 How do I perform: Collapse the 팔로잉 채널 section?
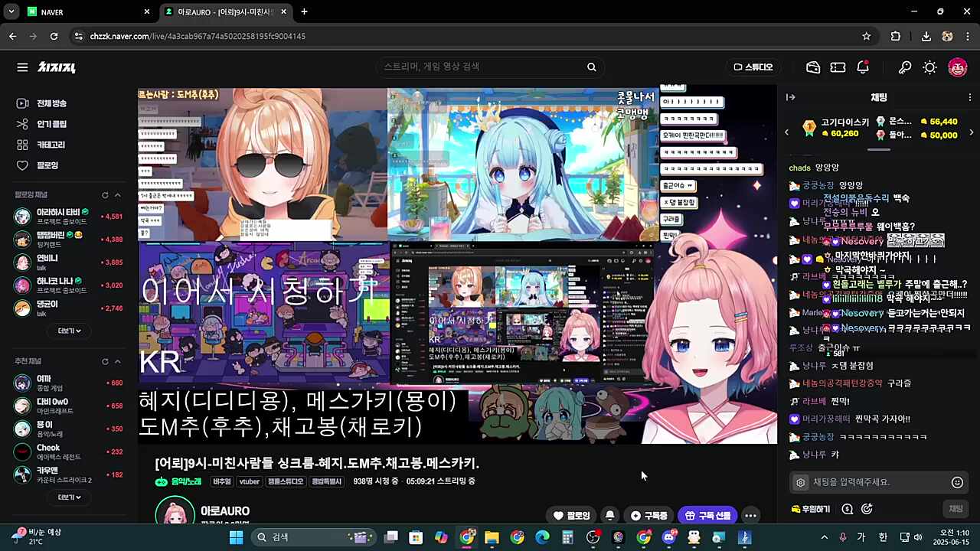[117, 195]
